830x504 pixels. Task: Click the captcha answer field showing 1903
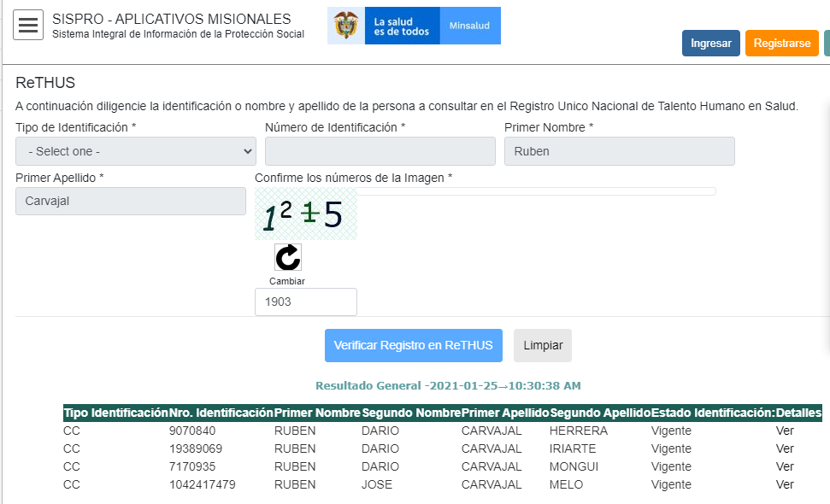point(306,302)
